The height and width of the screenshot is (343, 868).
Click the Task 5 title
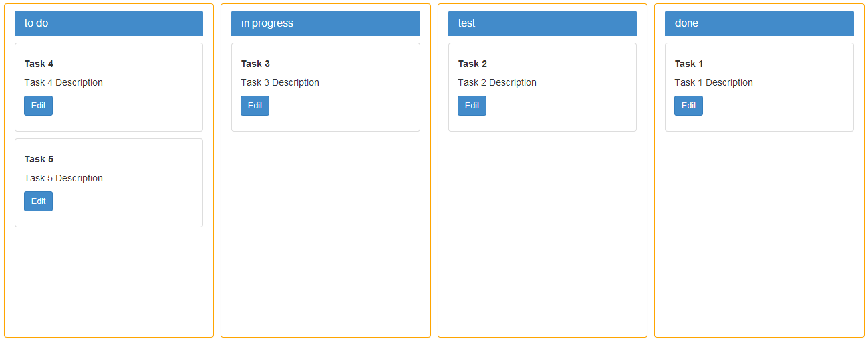pos(39,159)
